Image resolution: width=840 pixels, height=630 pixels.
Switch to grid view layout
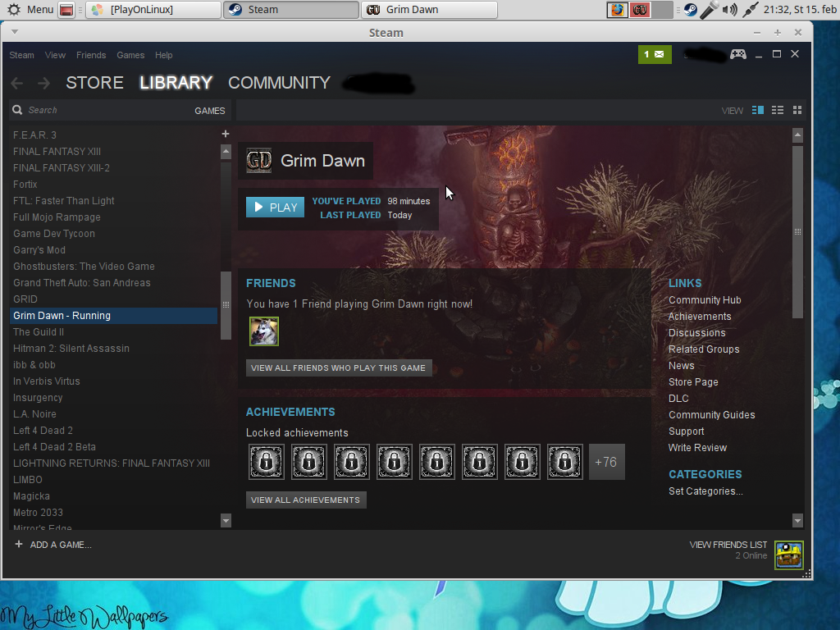click(797, 110)
